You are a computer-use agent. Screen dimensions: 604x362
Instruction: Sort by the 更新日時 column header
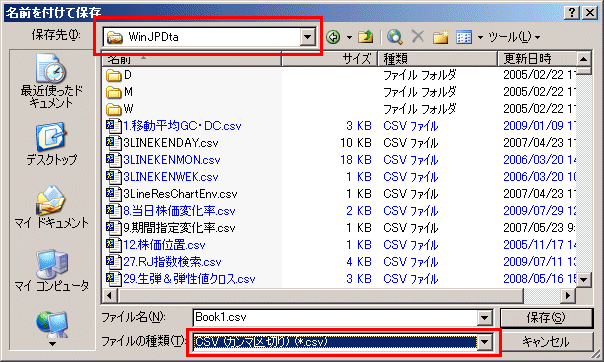pos(537,59)
